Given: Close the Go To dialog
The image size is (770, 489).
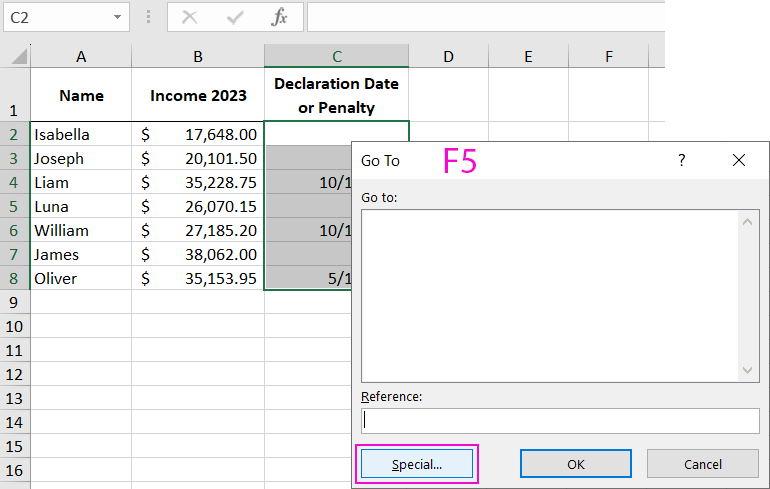Looking at the screenshot, I should click(x=739, y=160).
